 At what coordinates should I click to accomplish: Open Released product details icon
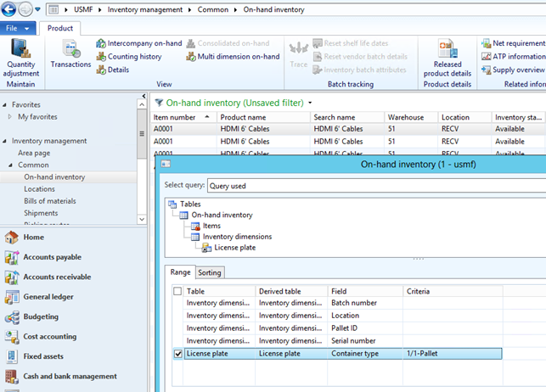(x=447, y=50)
